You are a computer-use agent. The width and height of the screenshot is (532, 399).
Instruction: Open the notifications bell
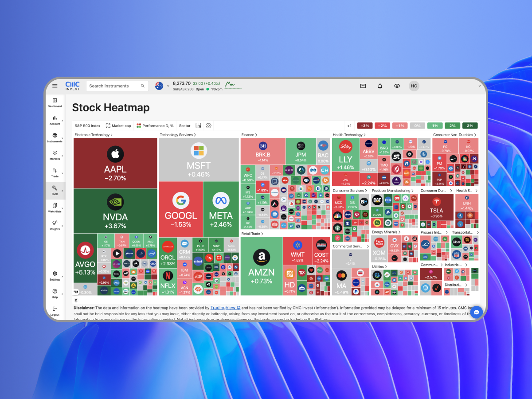(380, 86)
